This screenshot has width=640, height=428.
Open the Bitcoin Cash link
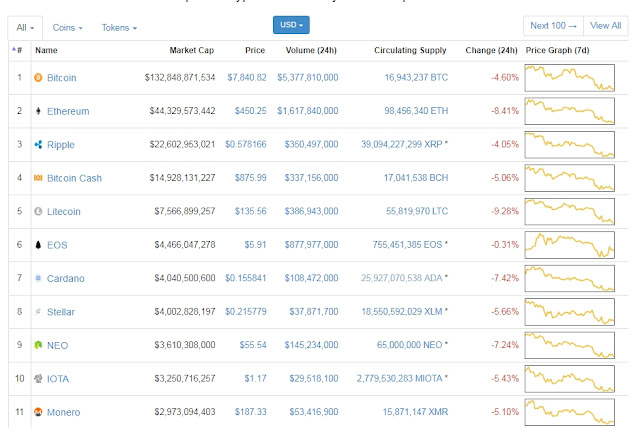pyautogui.click(x=74, y=178)
